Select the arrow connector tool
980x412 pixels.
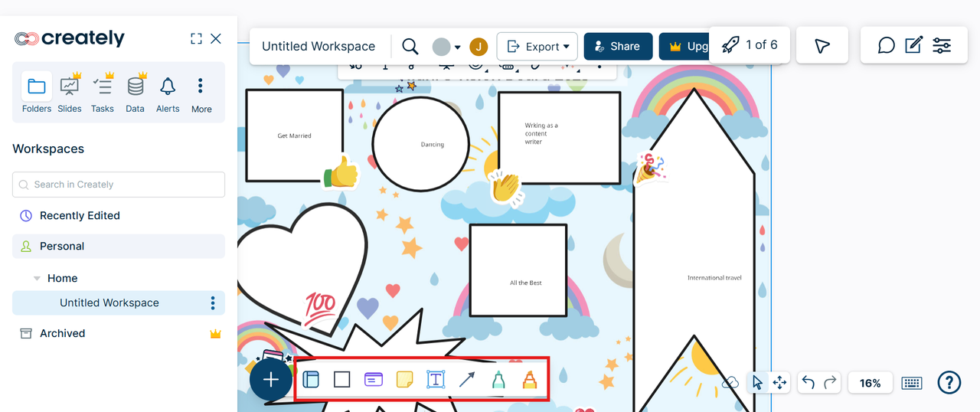[467, 379]
